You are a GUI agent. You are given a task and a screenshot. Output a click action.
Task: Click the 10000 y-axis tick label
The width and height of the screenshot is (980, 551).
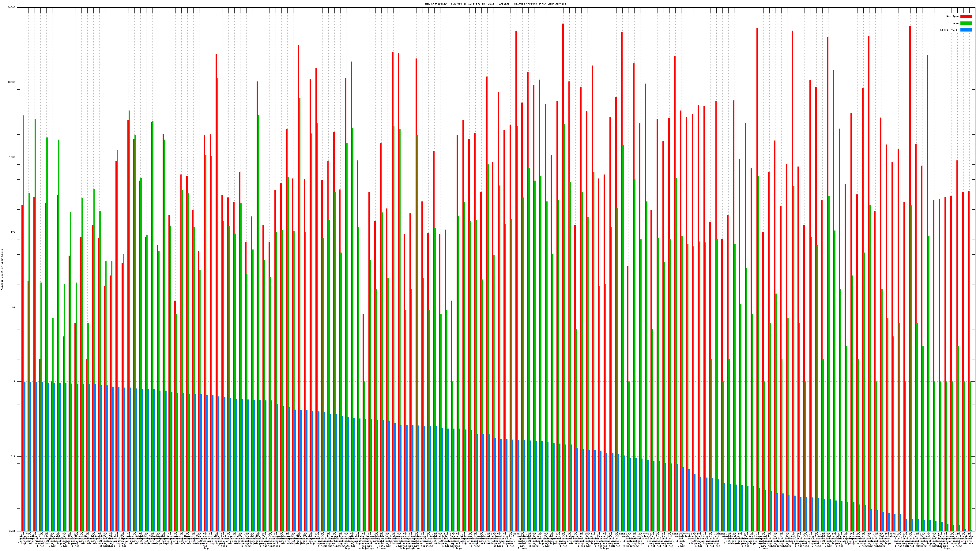[x=11, y=83]
